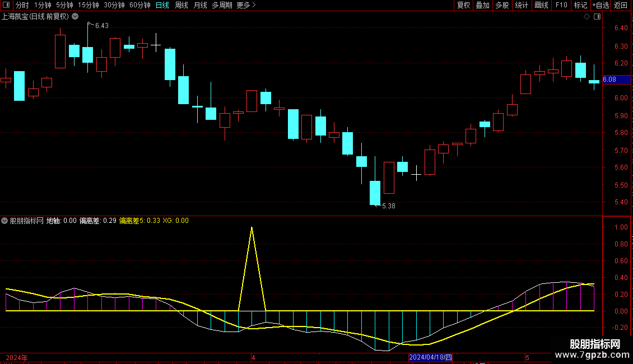Click the 6.43 high price label
Image resolution: width=633 pixels, height=364 pixels.
click(x=102, y=25)
